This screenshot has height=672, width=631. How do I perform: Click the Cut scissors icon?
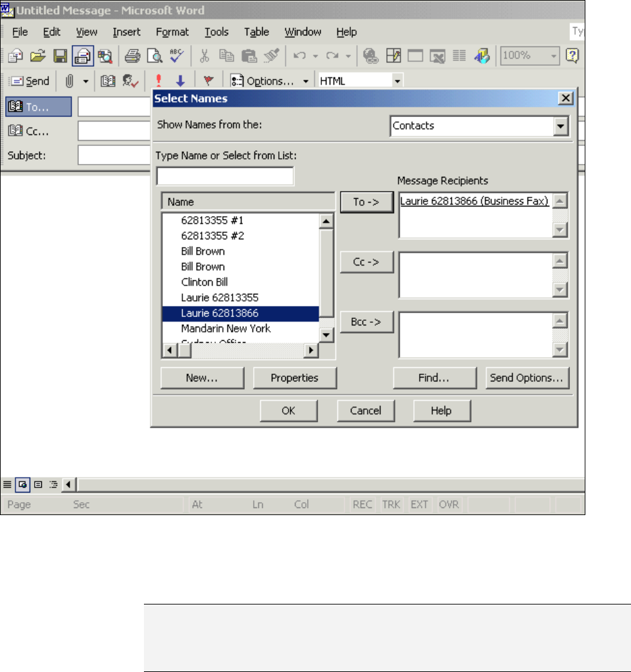tap(204, 56)
